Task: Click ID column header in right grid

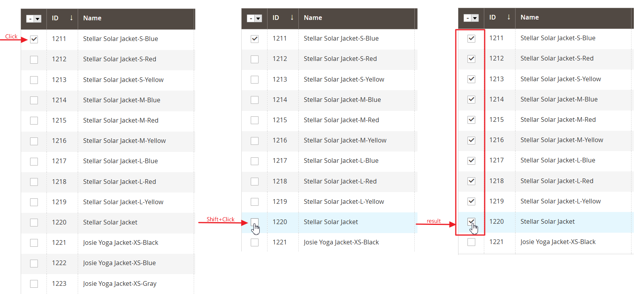Action: (500, 18)
